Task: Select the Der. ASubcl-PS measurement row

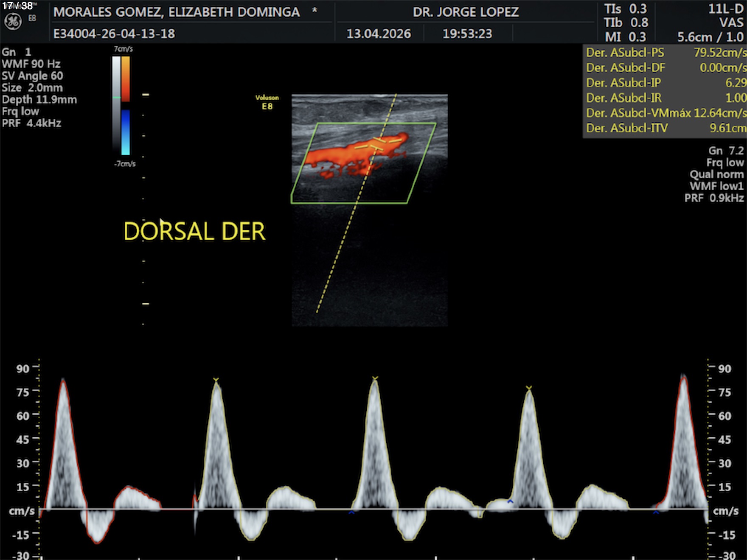Action: 665,53
